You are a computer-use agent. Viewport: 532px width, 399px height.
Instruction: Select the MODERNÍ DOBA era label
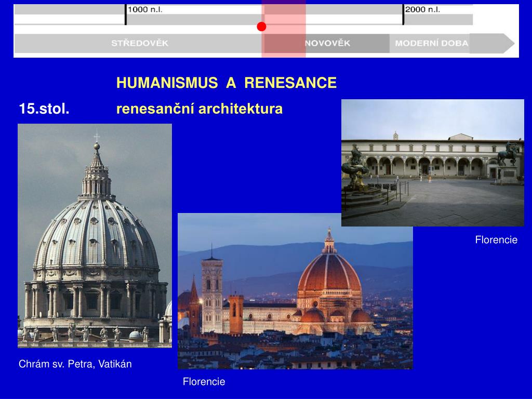(431, 44)
